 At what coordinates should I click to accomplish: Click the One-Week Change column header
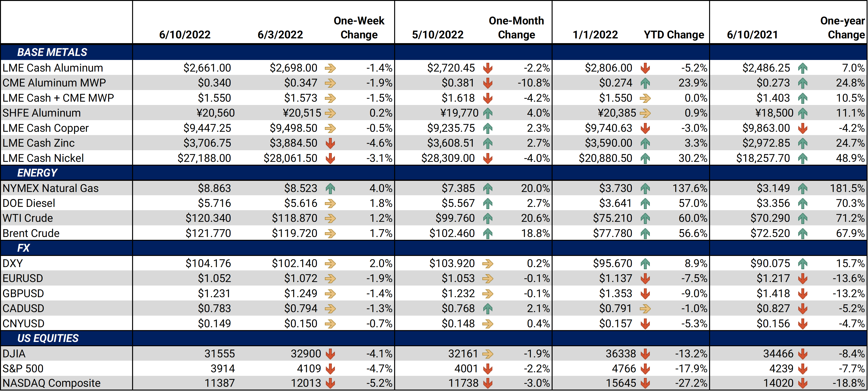click(359, 28)
